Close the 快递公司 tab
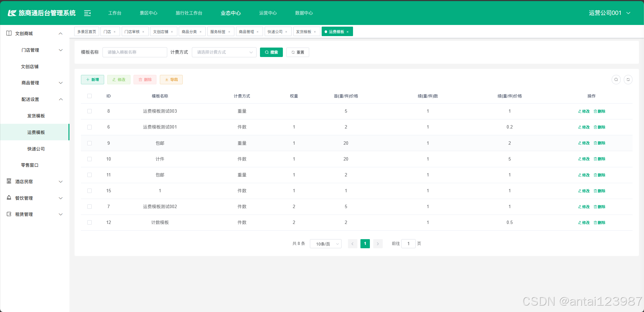The image size is (644, 312). pos(286,32)
